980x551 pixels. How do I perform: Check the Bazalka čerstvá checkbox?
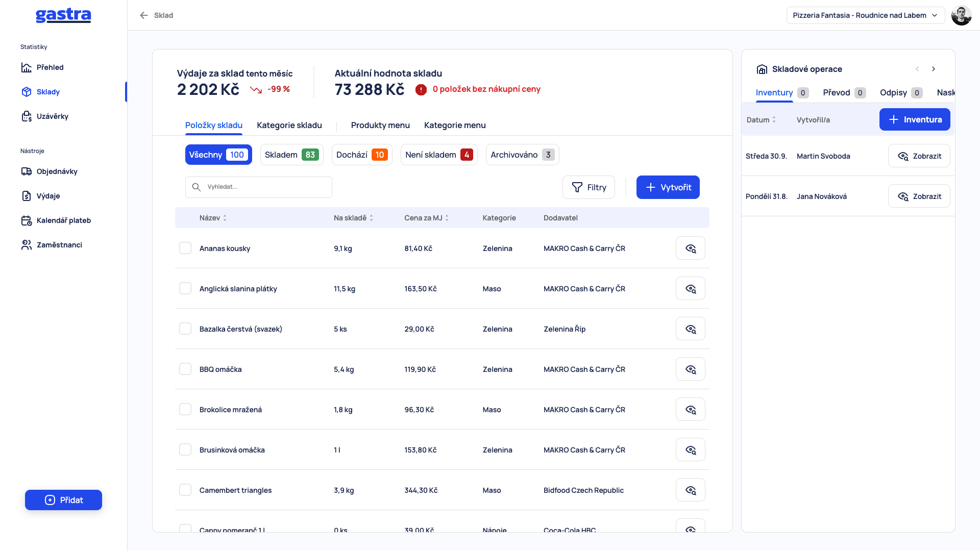click(185, 329)
